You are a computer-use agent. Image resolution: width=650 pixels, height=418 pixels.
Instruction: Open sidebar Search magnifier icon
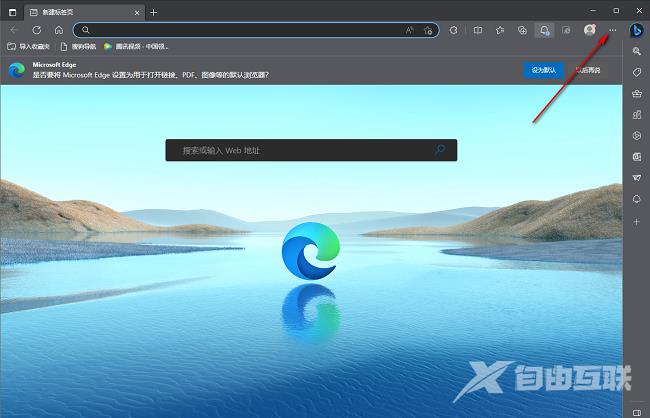point(636,51)
